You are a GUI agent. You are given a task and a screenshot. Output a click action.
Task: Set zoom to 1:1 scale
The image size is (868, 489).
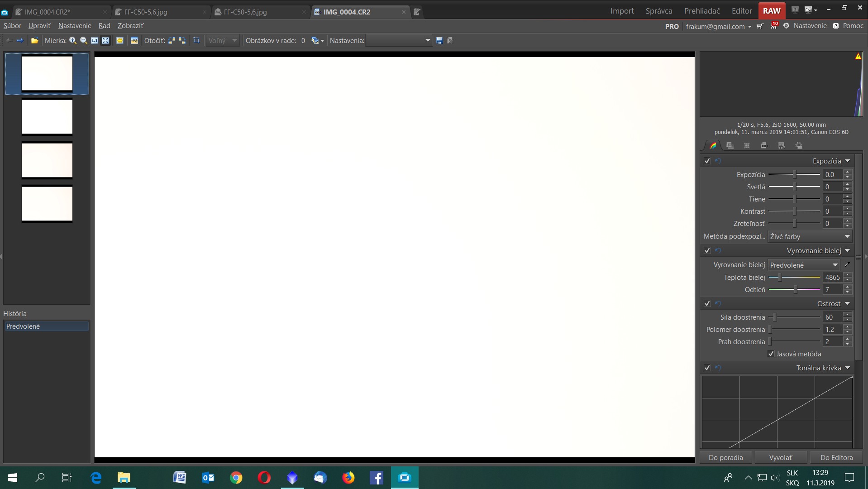(x=94, y=41)
